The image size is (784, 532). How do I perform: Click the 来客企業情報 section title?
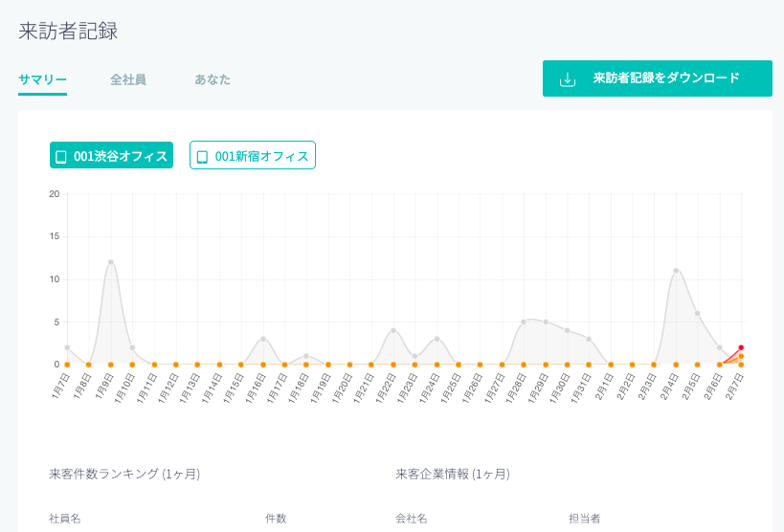coord(452,474)
